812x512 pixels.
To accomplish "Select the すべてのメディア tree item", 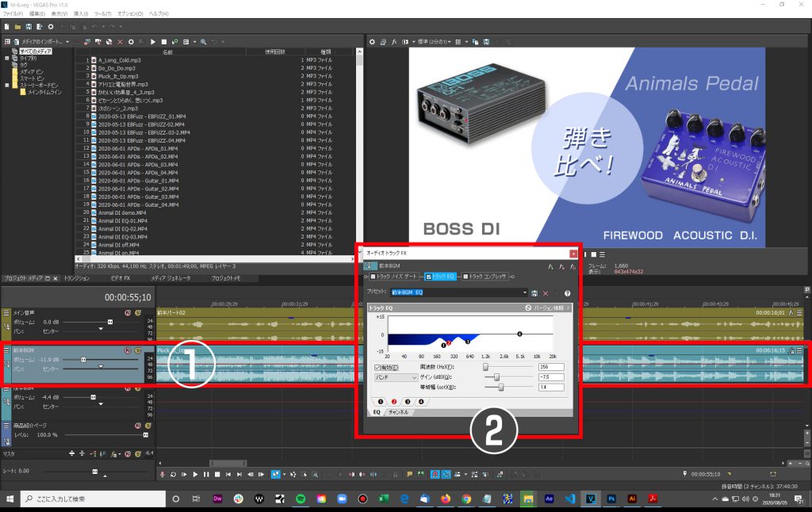I will tap(35, 52).
